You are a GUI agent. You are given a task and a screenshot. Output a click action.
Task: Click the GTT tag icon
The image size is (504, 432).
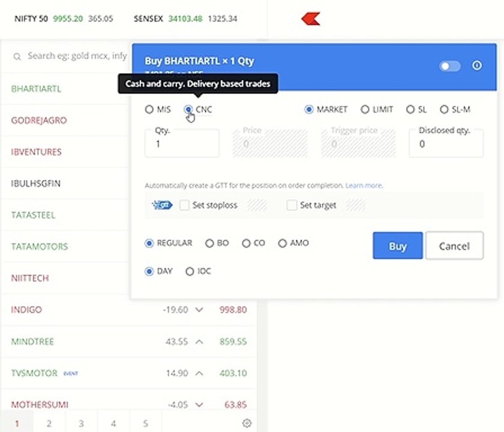pyautogui.click(x=162, y=205)
